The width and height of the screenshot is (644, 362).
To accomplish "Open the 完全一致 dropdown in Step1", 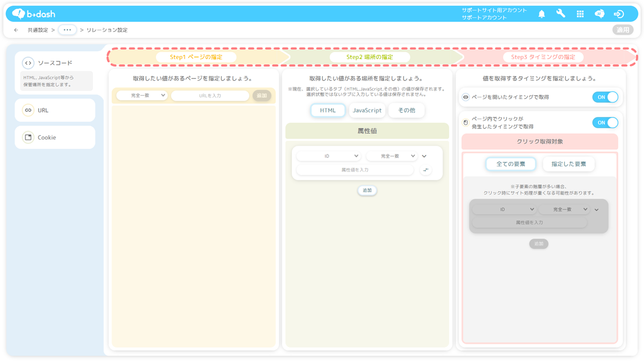I will click(142, 96).
